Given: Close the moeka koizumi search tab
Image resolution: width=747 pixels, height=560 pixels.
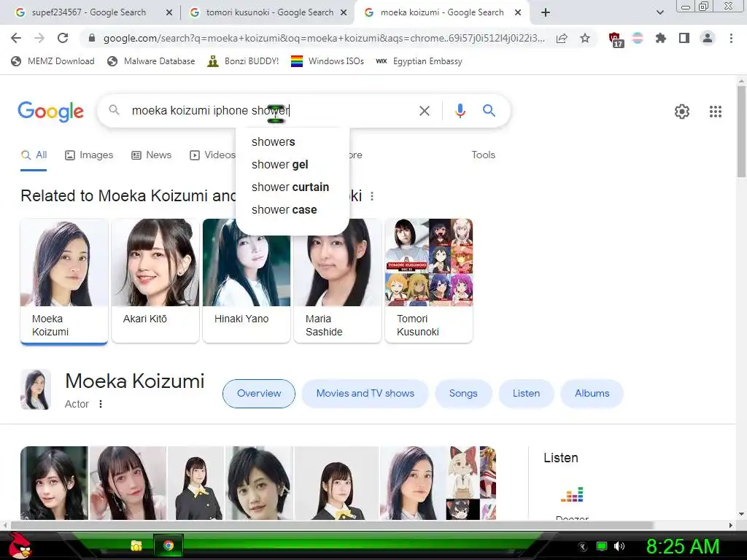Looking at the screenshot, I should [x=518, y=13].
